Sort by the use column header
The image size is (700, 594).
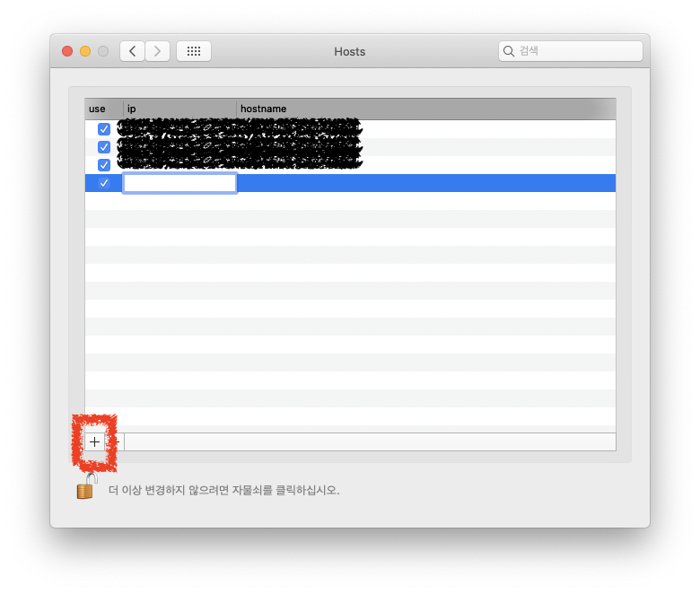tap(104, 109)
